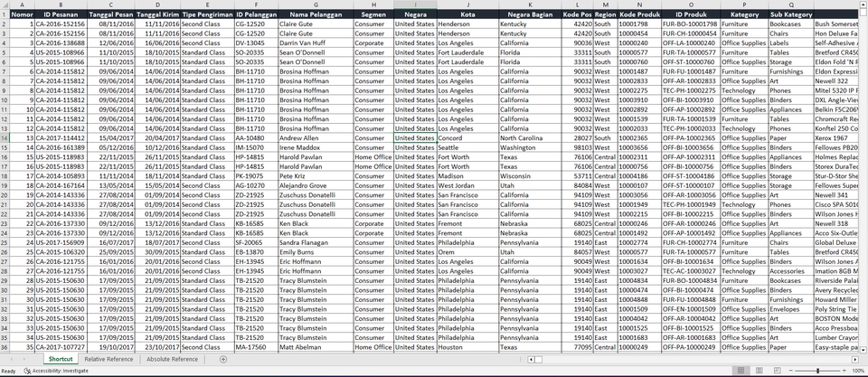Screen dimensions: 868x377
Task: Click the Segmen header cell
Action: click(373, 14)
